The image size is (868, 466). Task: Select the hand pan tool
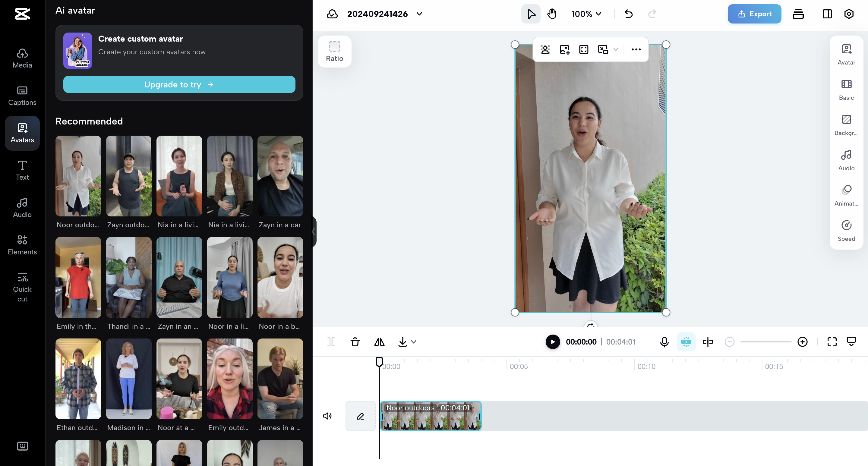point(552,14)
